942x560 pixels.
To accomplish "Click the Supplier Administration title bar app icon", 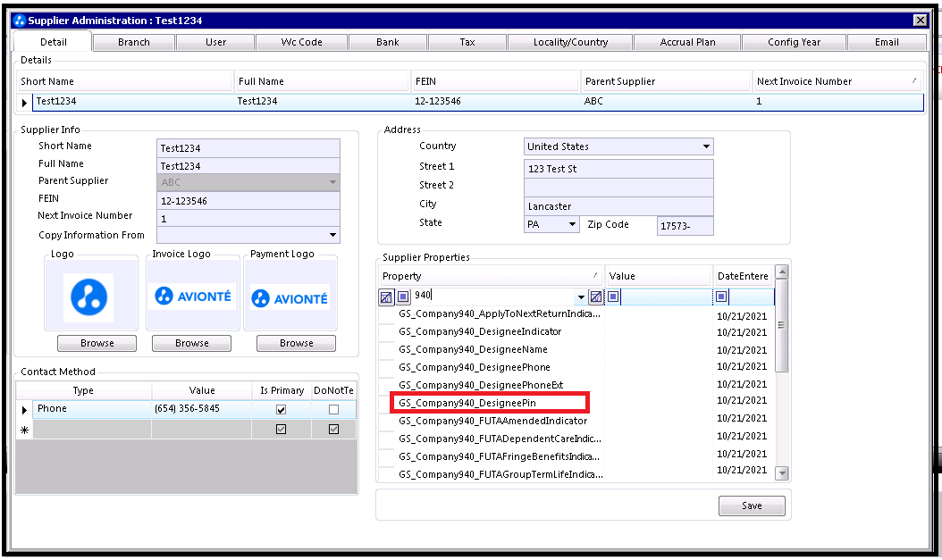I will (20, 21).
